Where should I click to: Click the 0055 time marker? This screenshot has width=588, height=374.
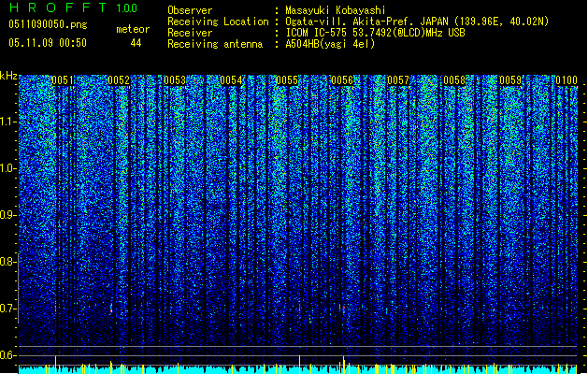[287, 80]
